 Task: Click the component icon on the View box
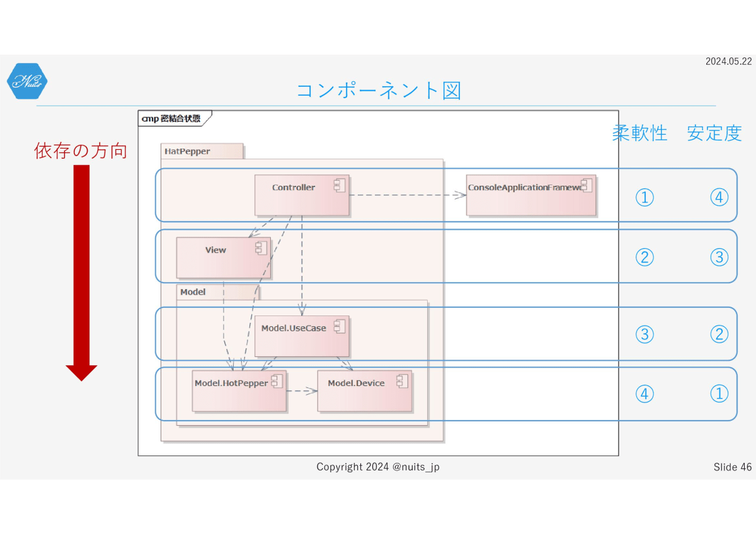tap(261, 248)
